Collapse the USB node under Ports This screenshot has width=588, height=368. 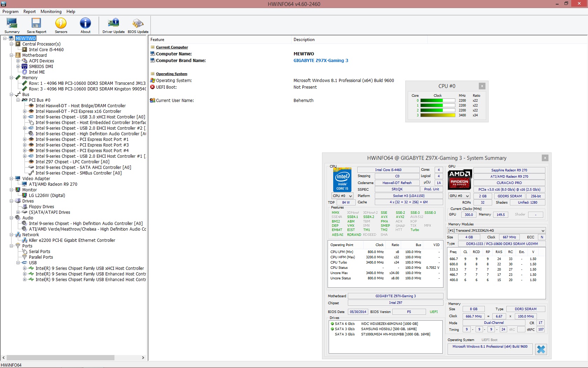pos(18,263)
